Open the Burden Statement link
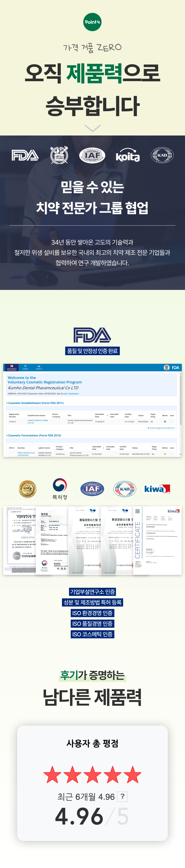Screen dimensions: 185x868 click(x=70, y=394)
